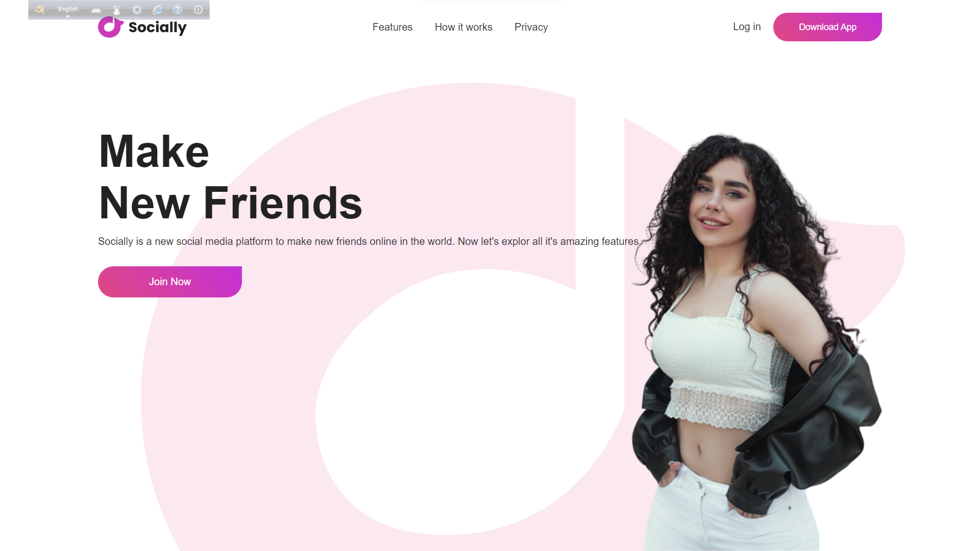The width and height of the screenshot is (980, 551).
Task: Click the power/exit icon in toolbar
Action: [198, 10]
